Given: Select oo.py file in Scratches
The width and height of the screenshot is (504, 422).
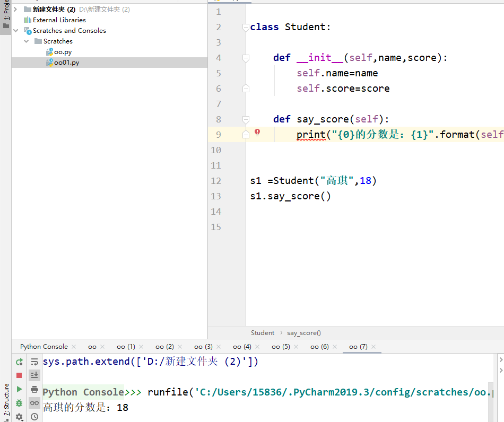Looking at the screenshot, I should [x=63, y=52].
